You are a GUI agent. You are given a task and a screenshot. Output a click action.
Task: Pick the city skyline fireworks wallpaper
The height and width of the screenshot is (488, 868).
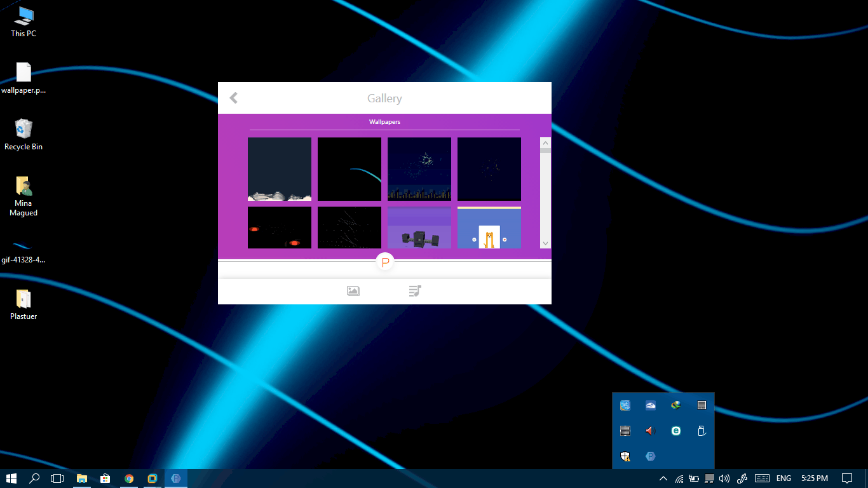point(419,169)
